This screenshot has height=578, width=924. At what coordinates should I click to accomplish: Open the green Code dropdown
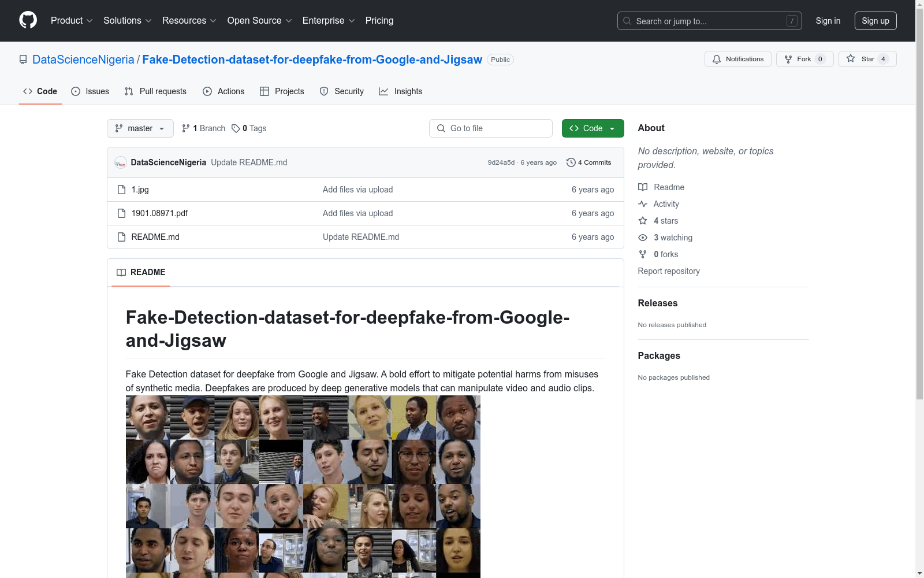click(593, 128)
